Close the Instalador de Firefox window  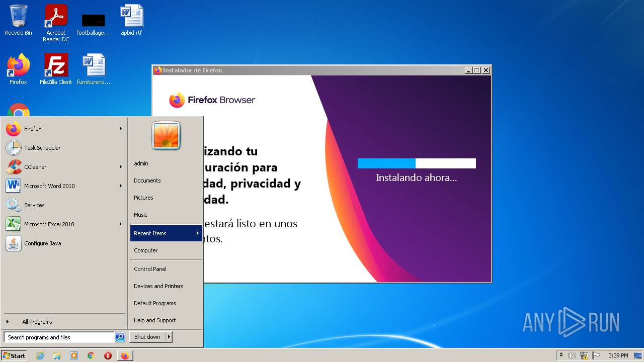pyautogui.click(x=486, y=70)
